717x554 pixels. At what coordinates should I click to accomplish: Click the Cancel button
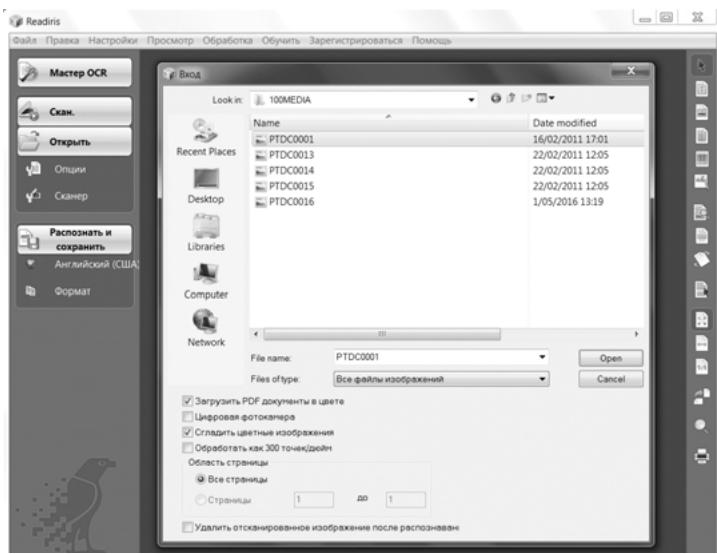610,379
